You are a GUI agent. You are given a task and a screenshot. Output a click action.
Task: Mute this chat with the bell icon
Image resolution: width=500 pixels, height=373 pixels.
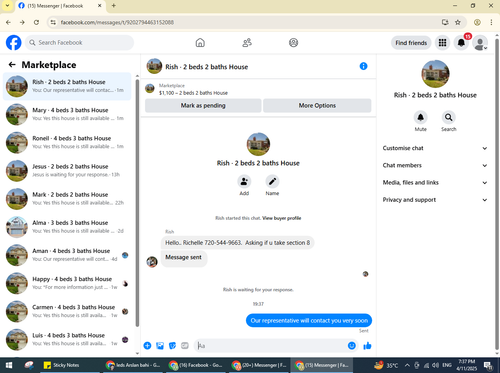click(421, 117)
